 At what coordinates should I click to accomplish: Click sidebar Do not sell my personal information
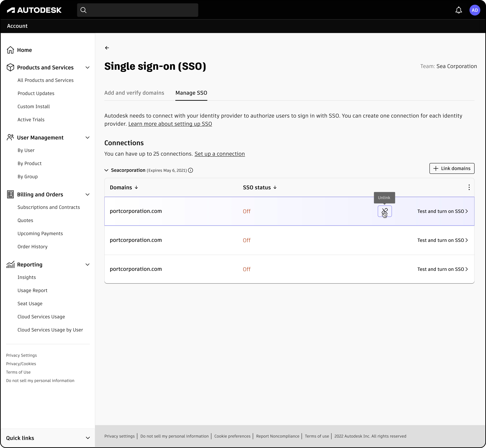click(40, 381)
